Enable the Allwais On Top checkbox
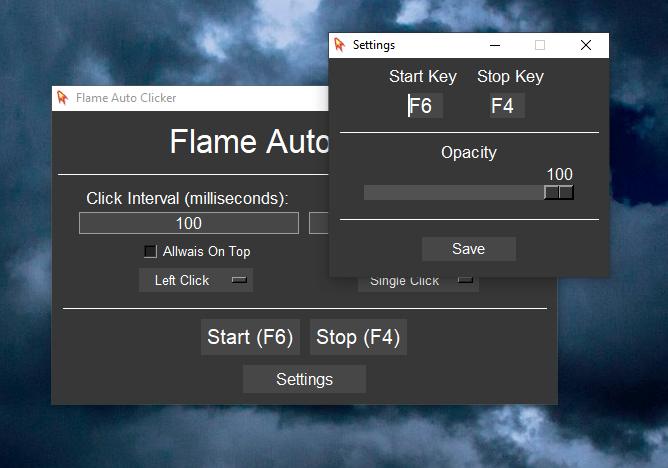The image size is (668, 468). pos(150,251)
